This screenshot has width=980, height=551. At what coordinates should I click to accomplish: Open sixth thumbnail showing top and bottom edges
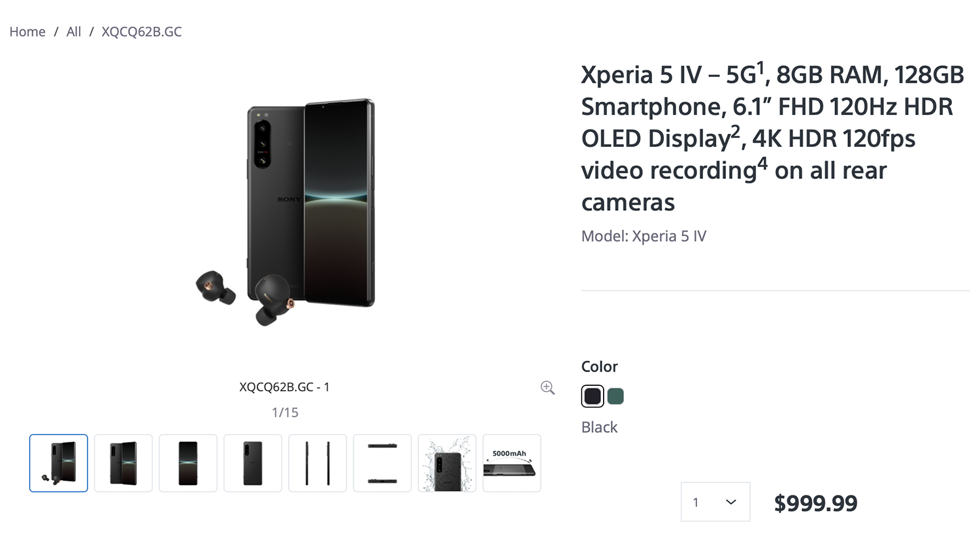382,463
